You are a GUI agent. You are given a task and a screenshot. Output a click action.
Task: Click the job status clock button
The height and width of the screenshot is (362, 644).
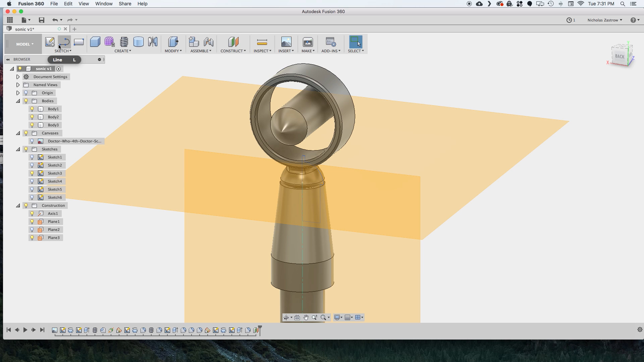571,20
